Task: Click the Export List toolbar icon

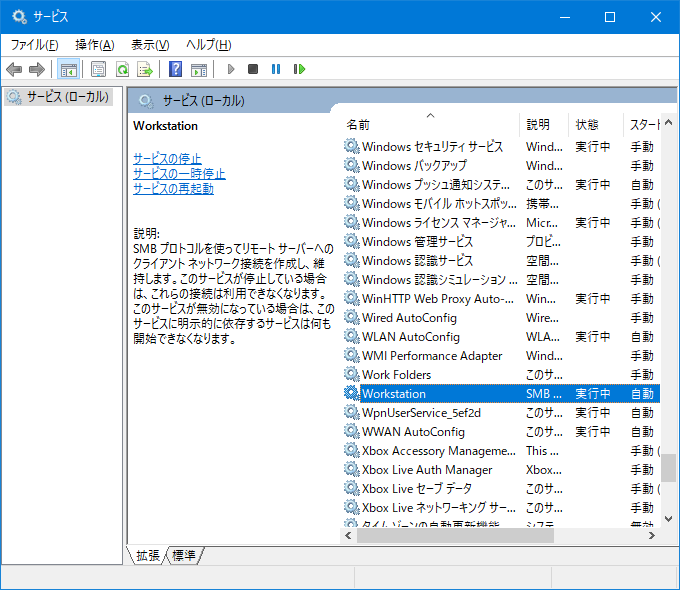Action: 145,69
